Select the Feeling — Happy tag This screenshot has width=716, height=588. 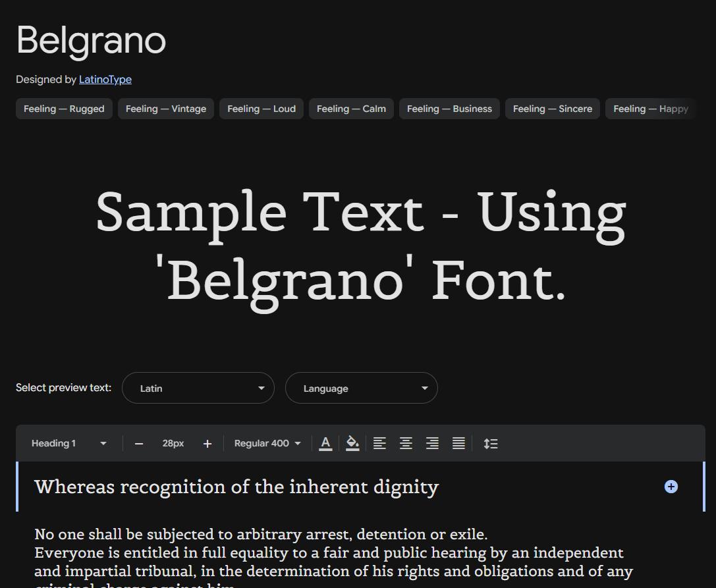(650, 109)
